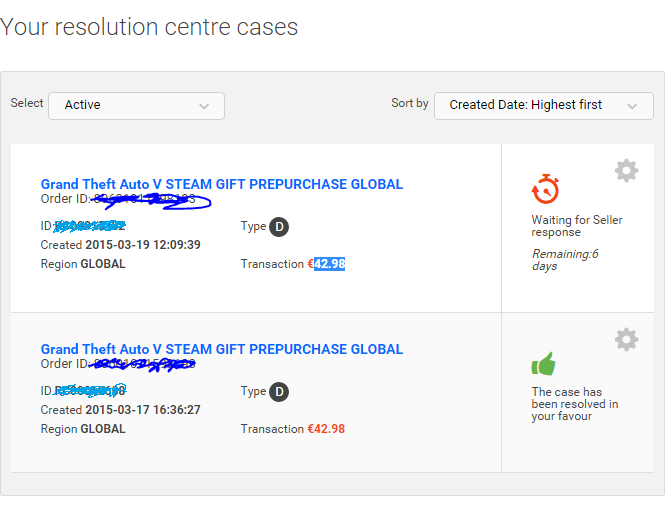The width and height of the screenshot is (670, 508).
Task: Click the case resolved in your favour text
Action: [x=575, y=404]
